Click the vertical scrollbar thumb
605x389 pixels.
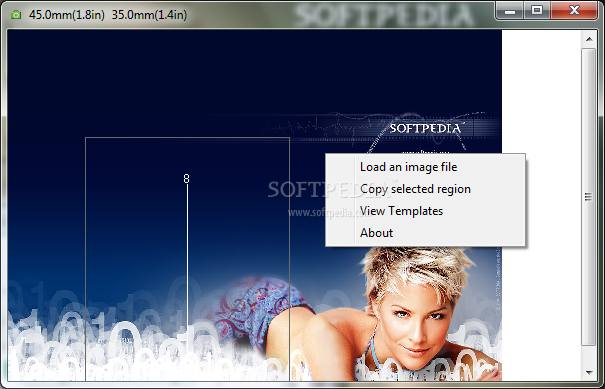[589, 197]
